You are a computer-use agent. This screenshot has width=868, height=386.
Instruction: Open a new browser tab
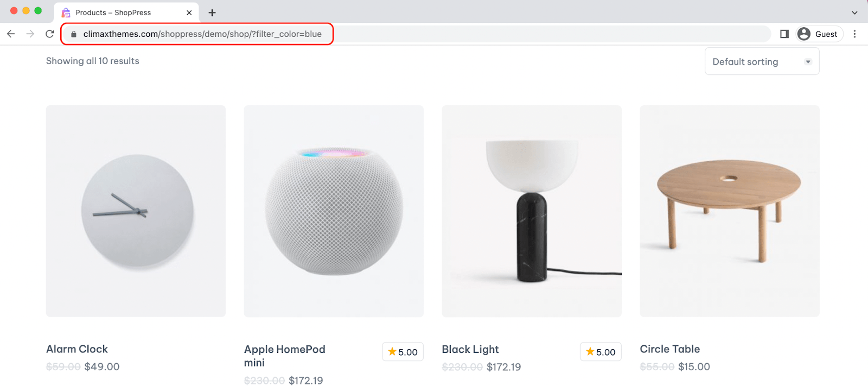pyautogui.click(x=212, y=12)
